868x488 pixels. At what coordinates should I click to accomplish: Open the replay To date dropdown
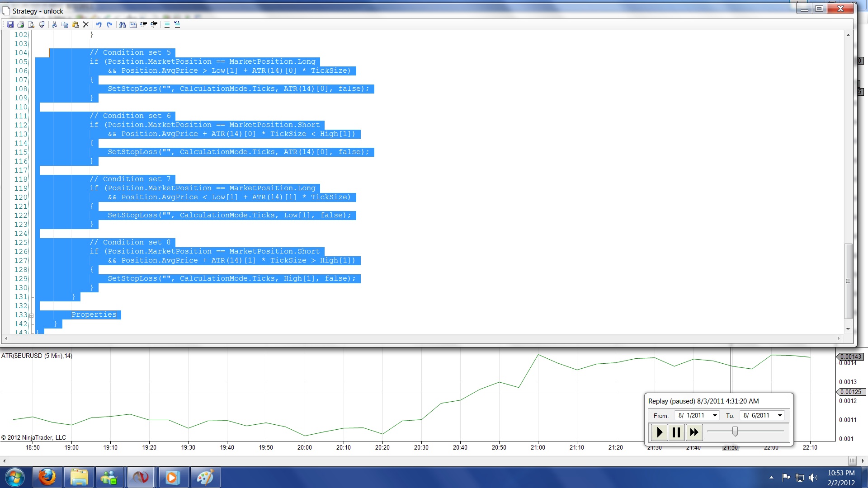(x=780, y=415)
